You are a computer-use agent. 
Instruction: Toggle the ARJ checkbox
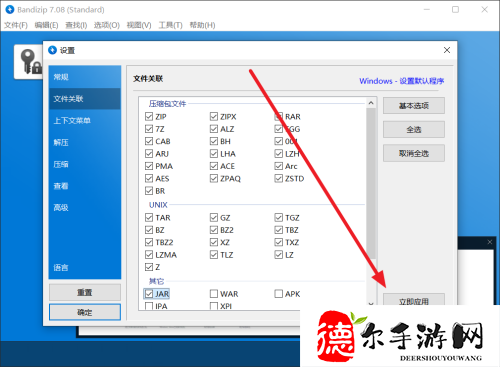tap(149, 153)
